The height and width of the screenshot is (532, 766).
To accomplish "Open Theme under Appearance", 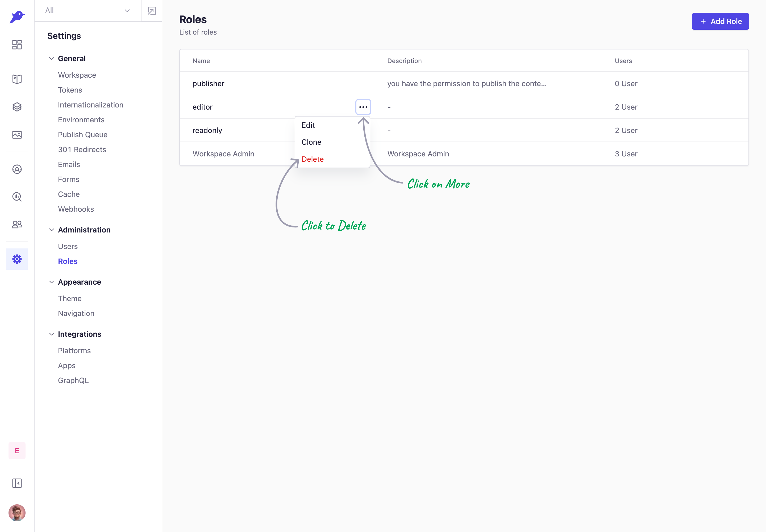I will click(x=70, y=298).
